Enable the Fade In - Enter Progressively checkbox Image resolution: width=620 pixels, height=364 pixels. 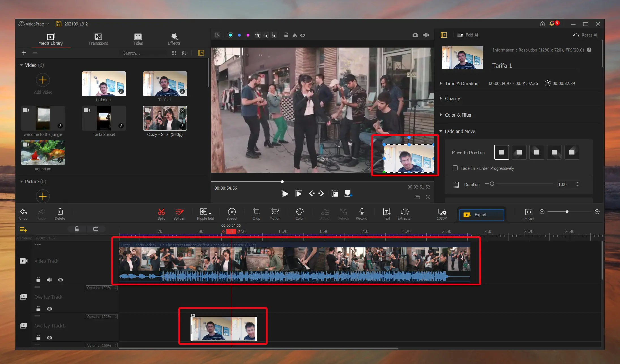pos(455,168)
